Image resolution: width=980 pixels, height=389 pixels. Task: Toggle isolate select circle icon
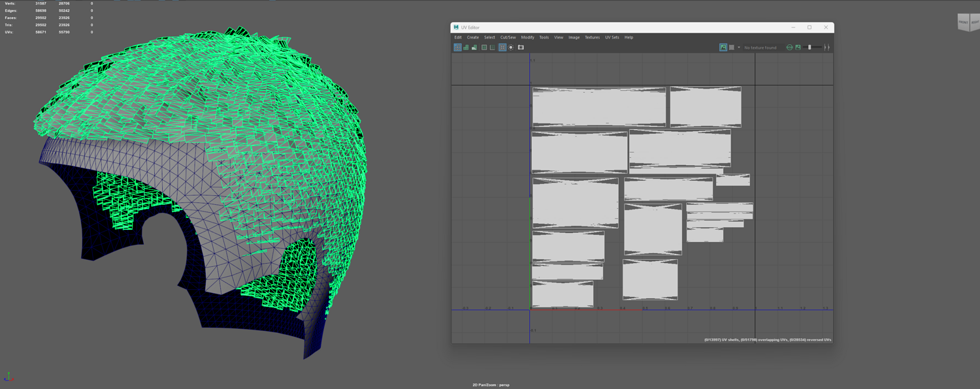tap(511, 47)
